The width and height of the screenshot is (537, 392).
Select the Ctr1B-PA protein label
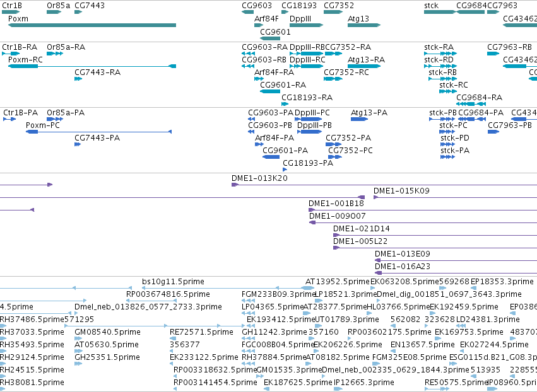point(21,113)
